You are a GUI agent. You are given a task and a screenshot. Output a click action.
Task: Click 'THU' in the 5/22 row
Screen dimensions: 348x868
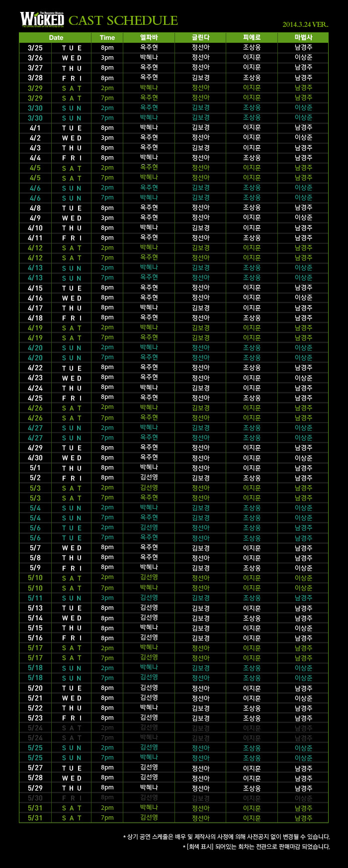(x=72, y=708)
